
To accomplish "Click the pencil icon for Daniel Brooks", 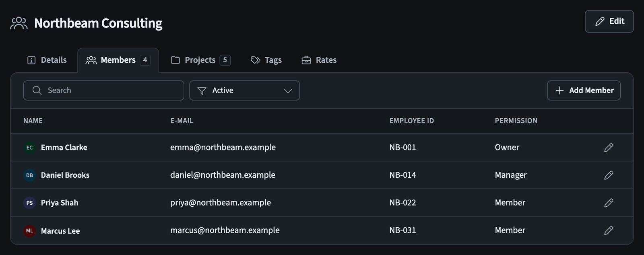I will coord(609,175).
